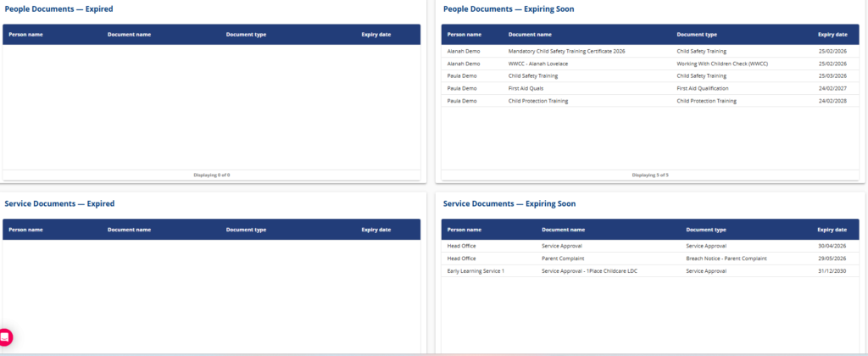This screenshot has width=868, height=356.
Task: Click the 24/02/2028 expiry date entry
Action: [832, 101]
